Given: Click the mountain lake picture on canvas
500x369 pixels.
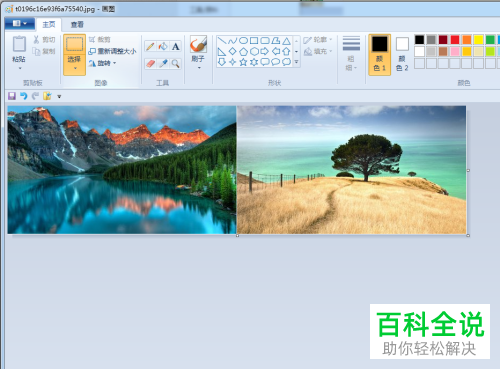Looking at the screenshot, I should (x=122, y=170).
